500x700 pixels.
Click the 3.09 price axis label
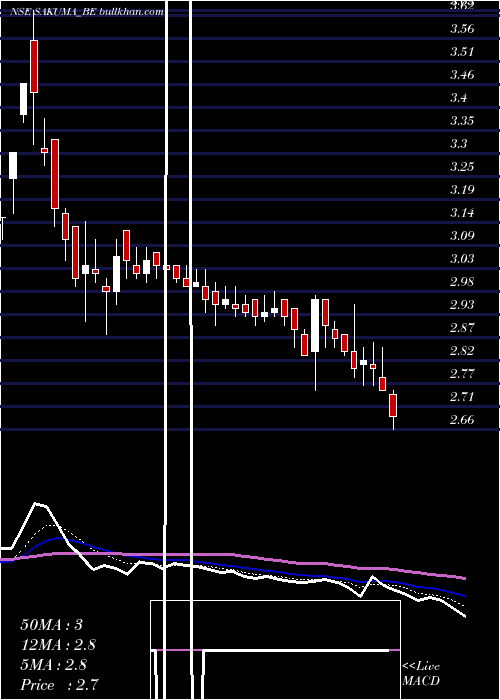coord(462,236)
